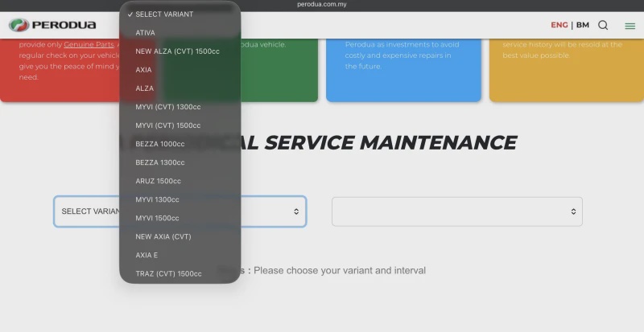Open the green hamburger menu

tap(630, 26)
